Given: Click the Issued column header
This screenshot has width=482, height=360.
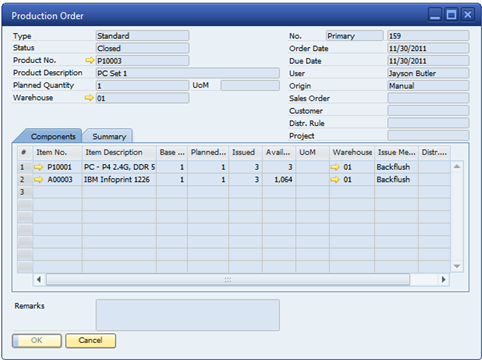Looking at the screenshot, I should click(x=245, y=152).
